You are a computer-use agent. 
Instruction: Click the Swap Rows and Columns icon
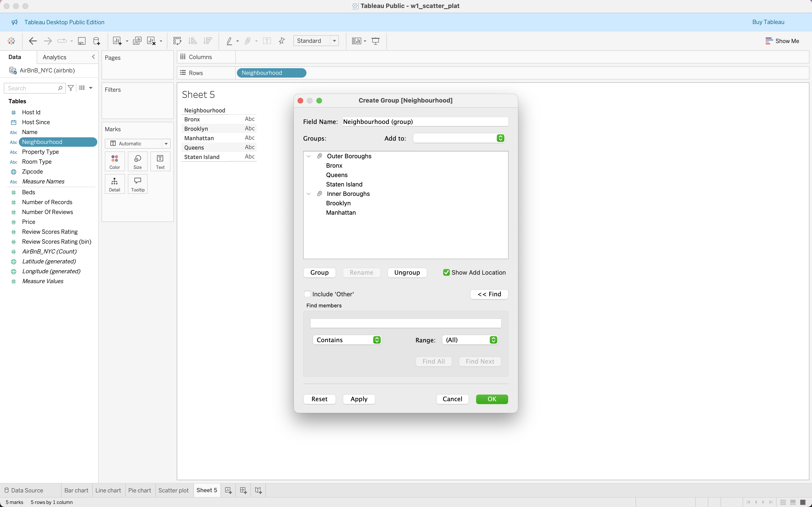(x=177, y=41)
